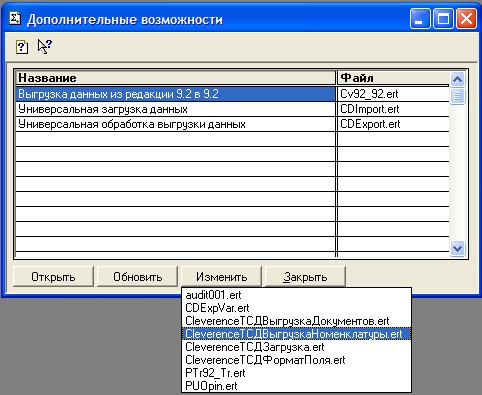
Task: Activate the context help pointer icon
Action: 45,46
